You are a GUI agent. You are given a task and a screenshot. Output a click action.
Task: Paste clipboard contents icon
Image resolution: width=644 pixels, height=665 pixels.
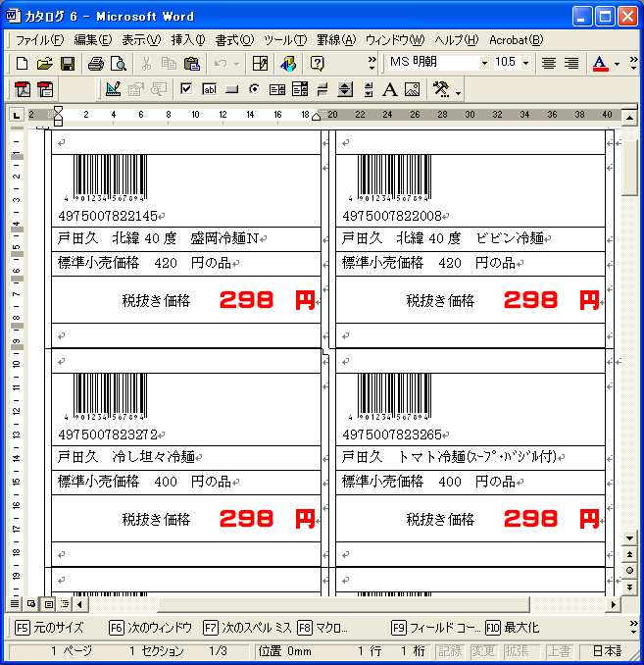point(192,64)
